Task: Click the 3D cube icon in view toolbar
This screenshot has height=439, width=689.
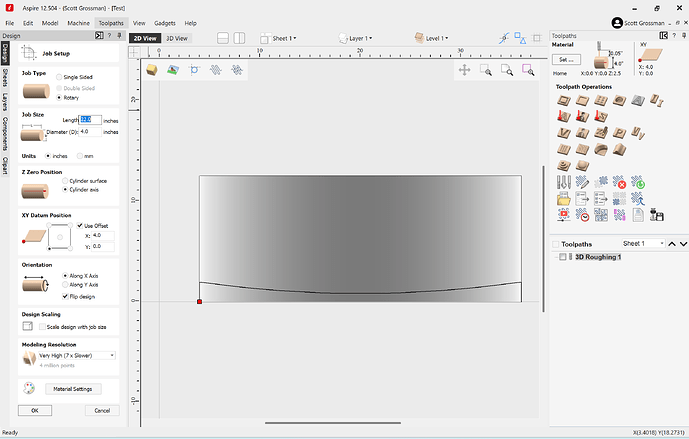Action: click(152, 70)
